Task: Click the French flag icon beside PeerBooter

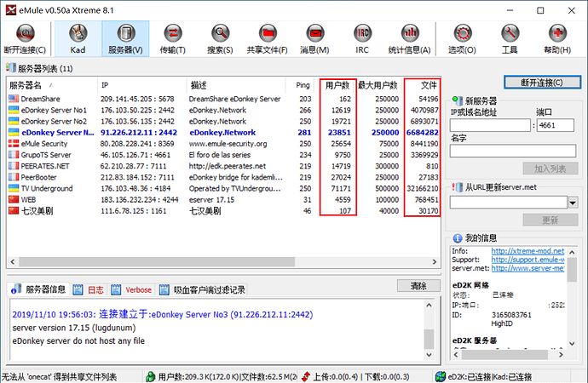Action: click(14, 177)
